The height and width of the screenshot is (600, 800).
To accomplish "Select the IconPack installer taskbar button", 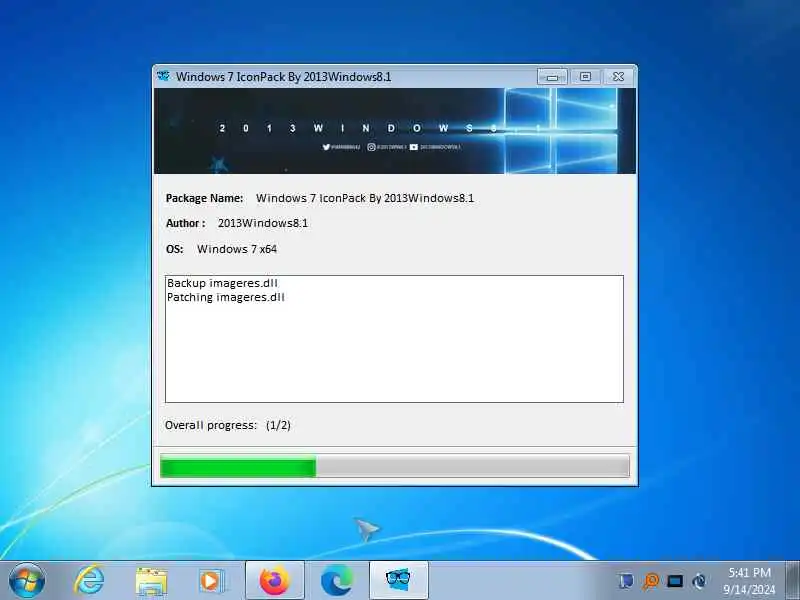I will click(x=398, y=581).
